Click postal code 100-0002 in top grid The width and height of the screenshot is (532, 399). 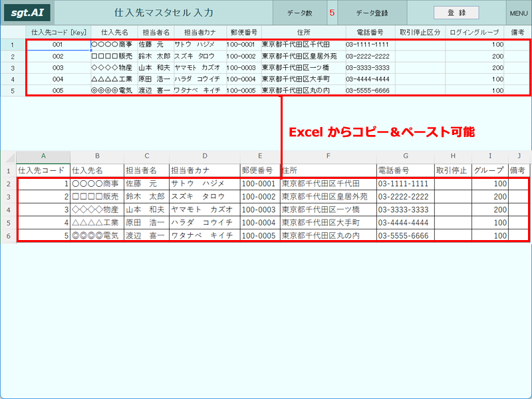tap(243, 56)
